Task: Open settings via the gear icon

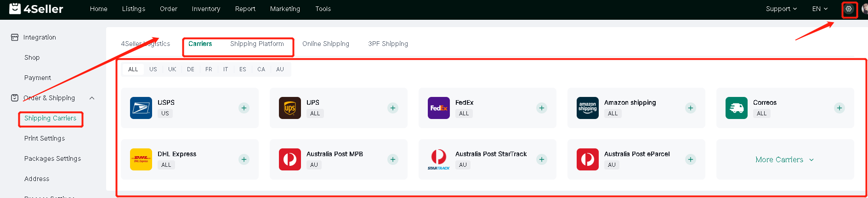Action: [849, 9]
